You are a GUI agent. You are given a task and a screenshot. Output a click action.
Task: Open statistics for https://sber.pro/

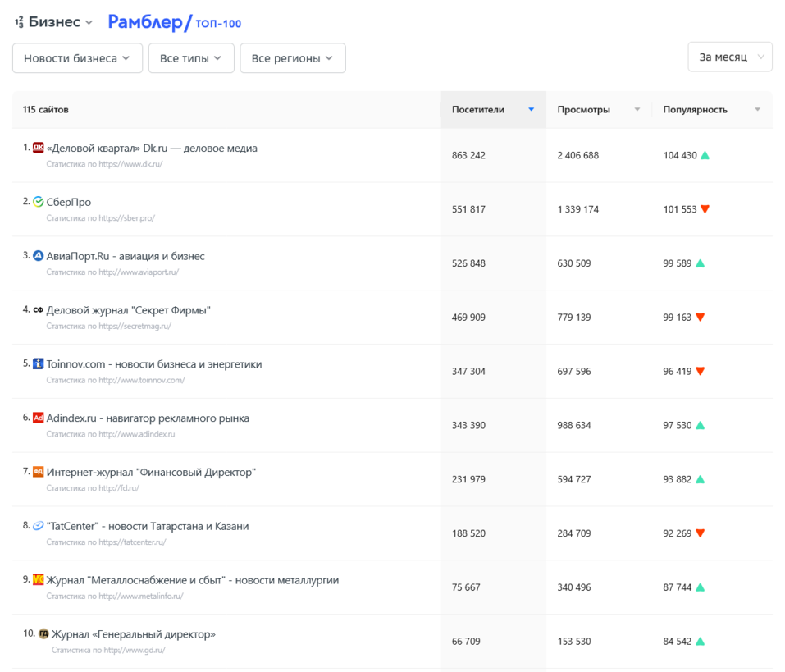101,218
